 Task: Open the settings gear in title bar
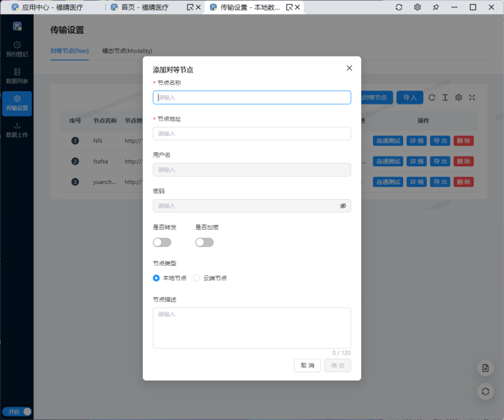point(417,7)
